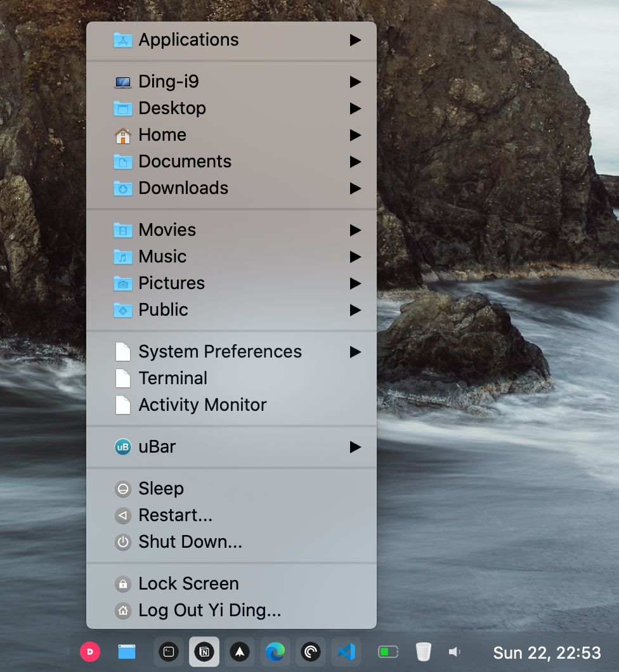This screenshot has width=619, height=672.
Task: Click the Log Out Yi Ding icon
Action: [x=123, y=611]
